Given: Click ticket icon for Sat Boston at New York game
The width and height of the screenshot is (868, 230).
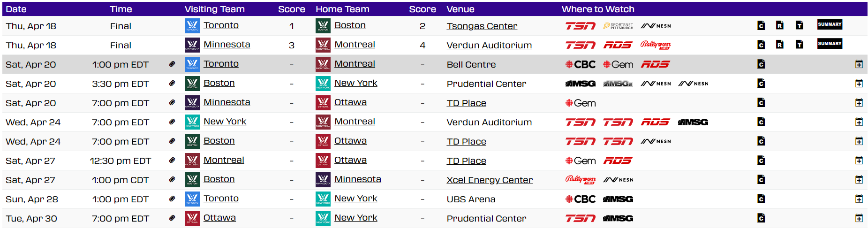Looking at the screenshot, I should pyautogui.click(x=172, y=84).
